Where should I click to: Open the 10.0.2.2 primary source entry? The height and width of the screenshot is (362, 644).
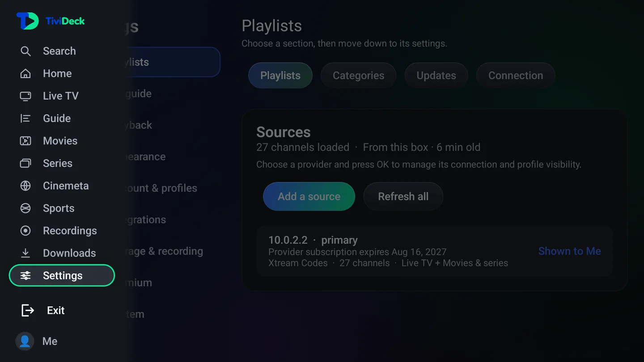(434, 251)
